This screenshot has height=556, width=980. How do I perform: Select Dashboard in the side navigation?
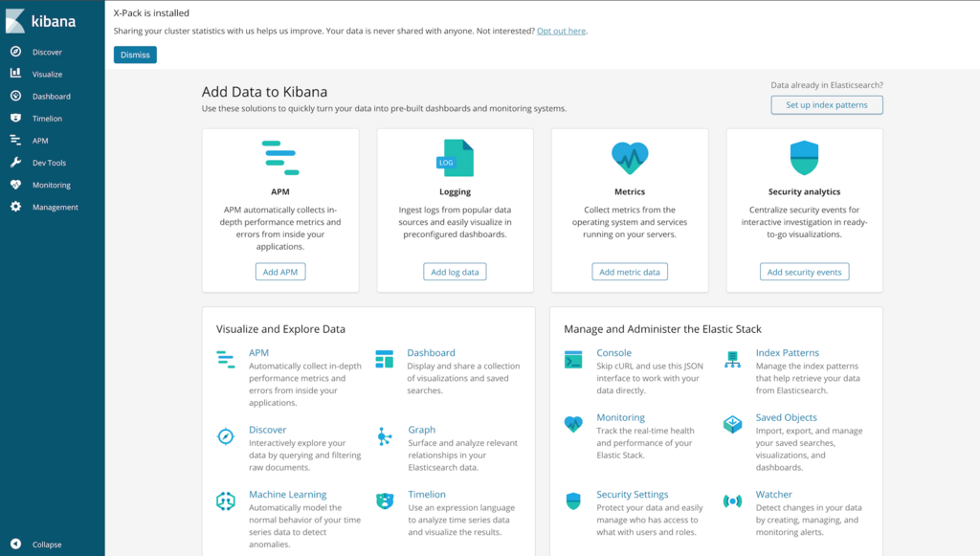[x=52, y=97]
